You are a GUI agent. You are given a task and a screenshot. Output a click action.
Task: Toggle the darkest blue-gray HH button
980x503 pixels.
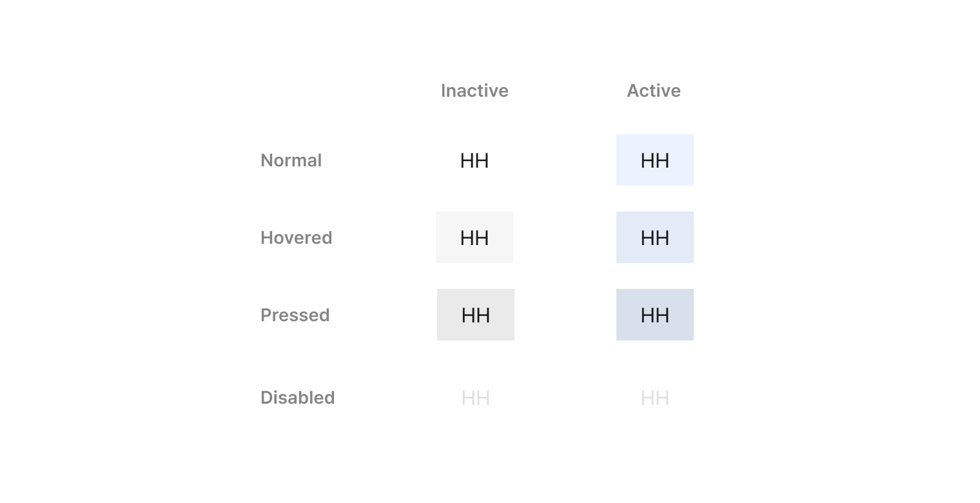(x=655, y=315)
